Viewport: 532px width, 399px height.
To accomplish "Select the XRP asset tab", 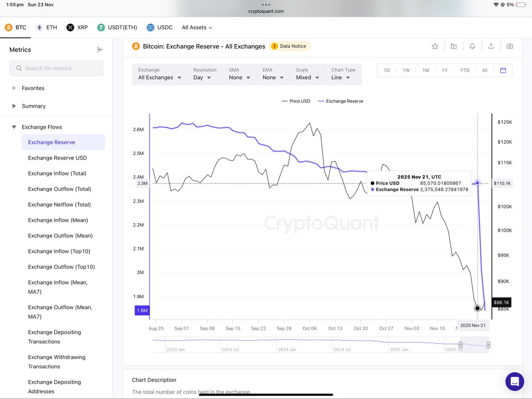I will pyautogui.click(x=77, y=27).
